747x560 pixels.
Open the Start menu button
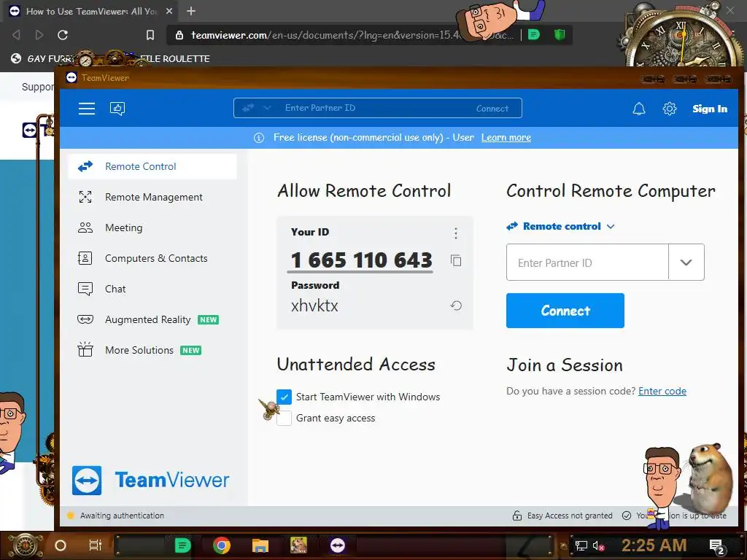(x=26, y=545)
